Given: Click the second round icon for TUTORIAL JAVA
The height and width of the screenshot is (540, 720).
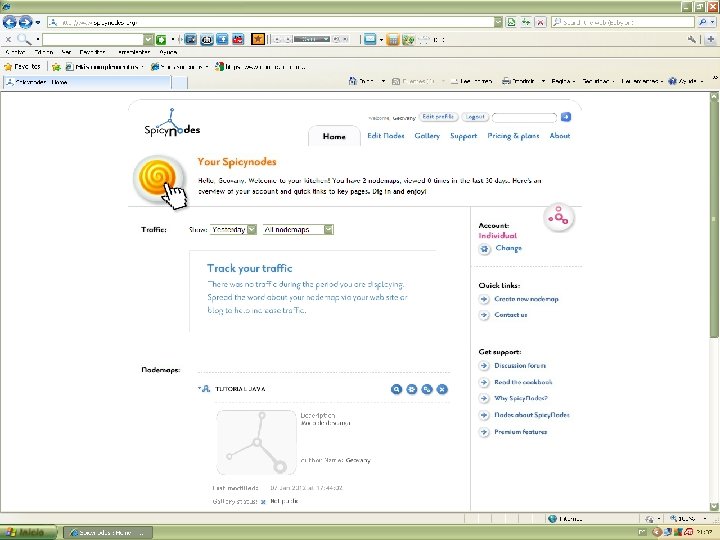Looking at the screenshot, I should click(411, 389).
